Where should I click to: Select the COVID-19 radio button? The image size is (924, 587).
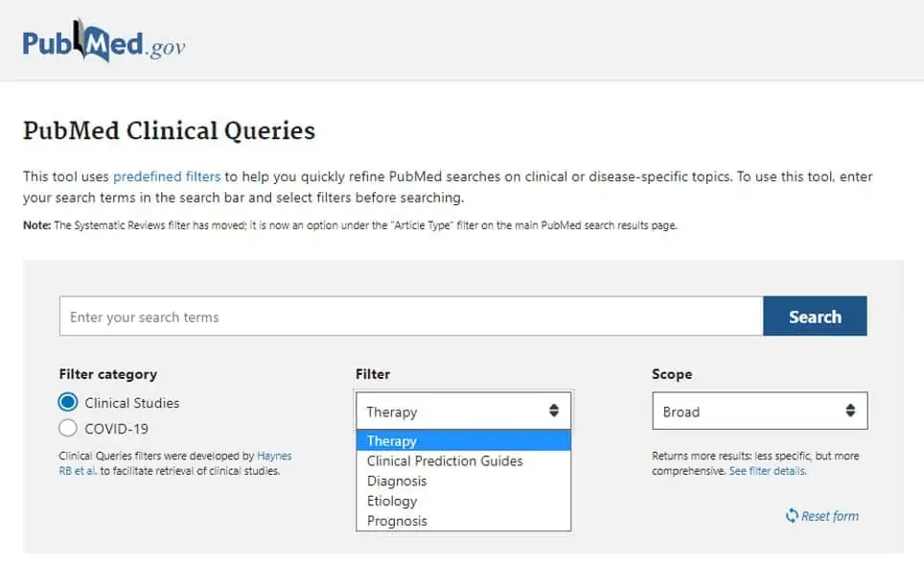click(x=68, y=428)
